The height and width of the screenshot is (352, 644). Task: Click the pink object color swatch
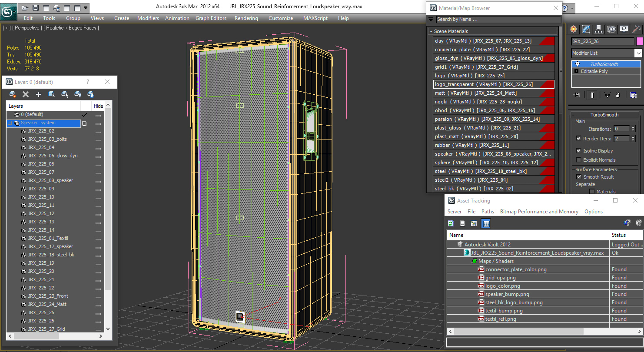[x=640, y=41]
